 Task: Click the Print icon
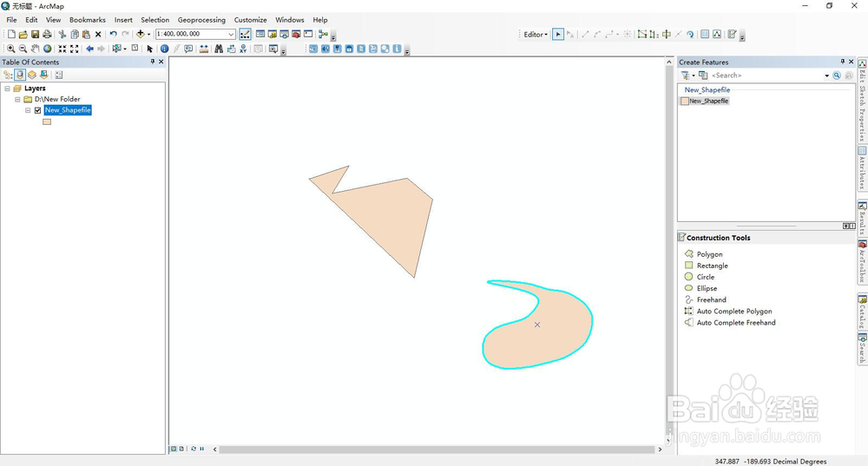47,35
